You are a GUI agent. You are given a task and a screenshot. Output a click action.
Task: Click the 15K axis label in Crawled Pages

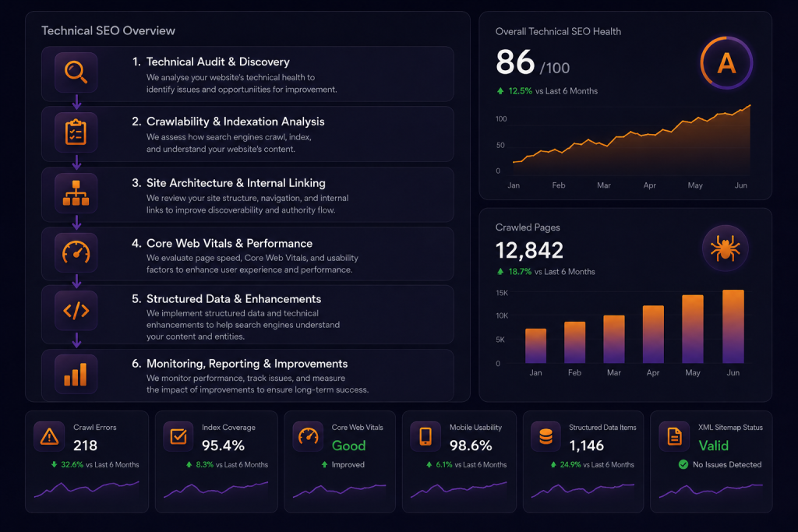click(502, 293)
